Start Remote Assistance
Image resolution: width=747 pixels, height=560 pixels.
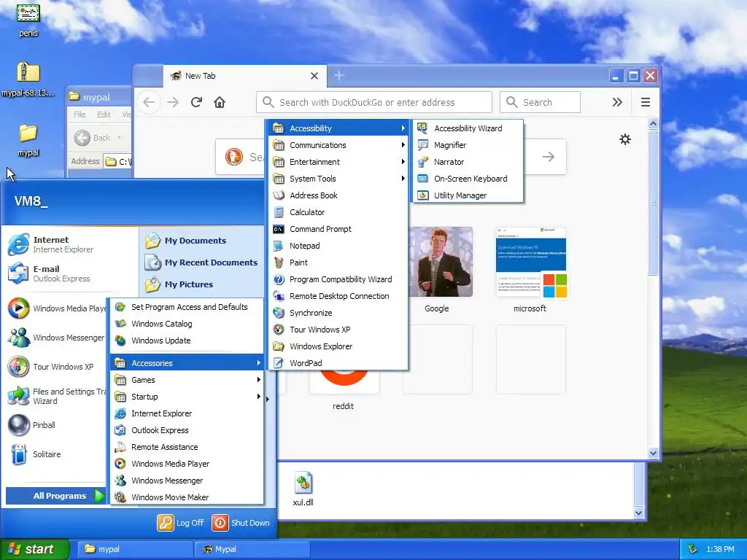tap(187, 447)
